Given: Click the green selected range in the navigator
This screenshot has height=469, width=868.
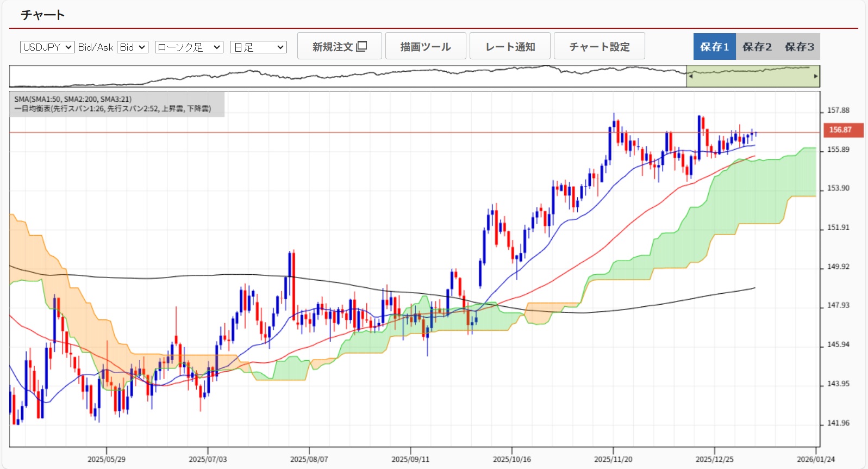Looking at the screenshot, I should point(753,77).
